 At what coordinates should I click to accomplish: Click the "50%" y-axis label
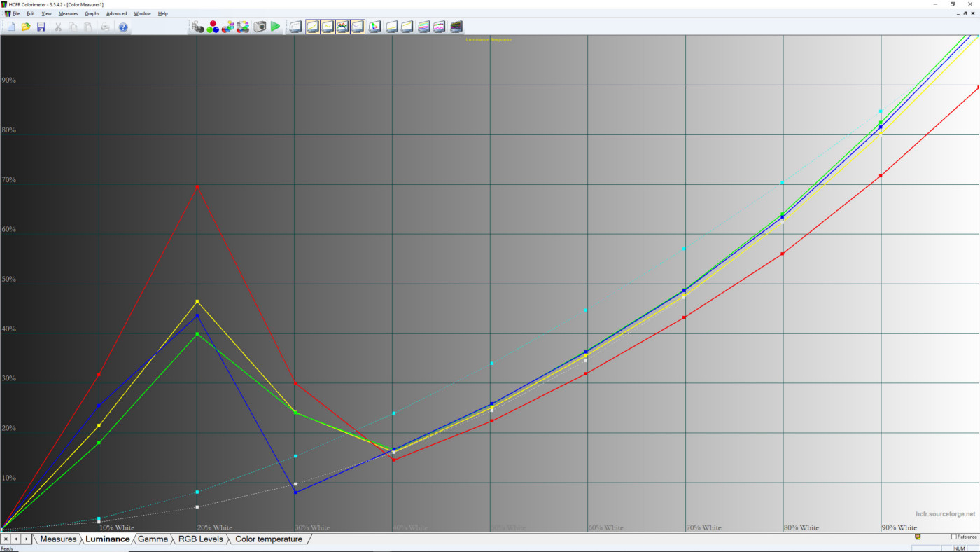click(x=9, y=280)
